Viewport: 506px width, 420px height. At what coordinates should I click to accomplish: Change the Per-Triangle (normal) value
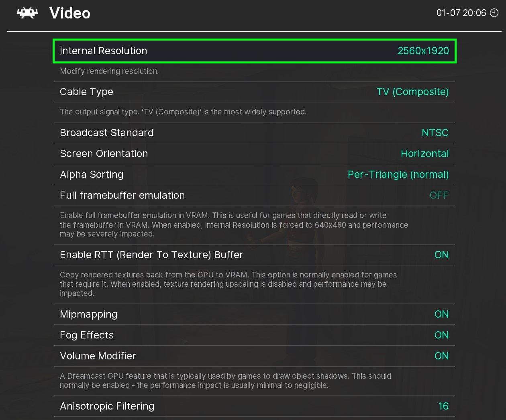click(398, 175)
